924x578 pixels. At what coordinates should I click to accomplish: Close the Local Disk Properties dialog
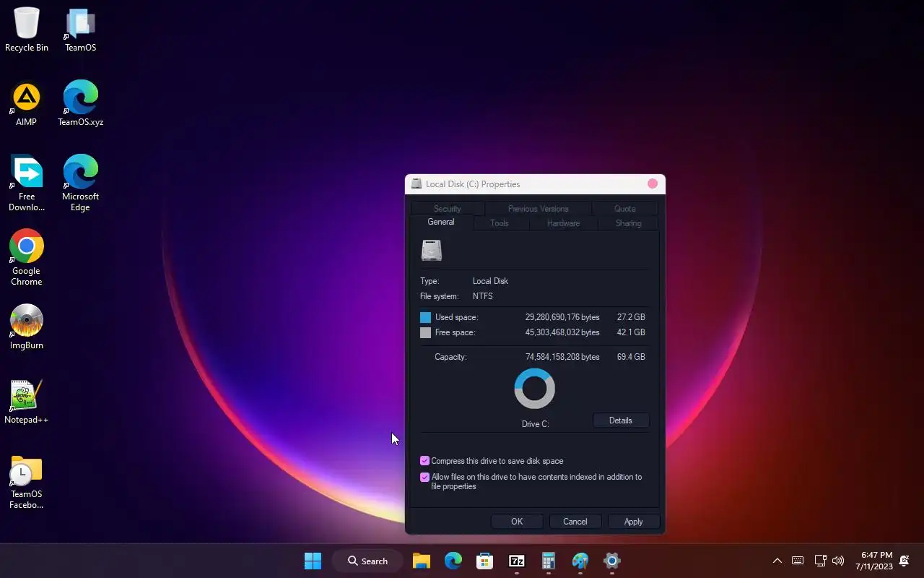pos(653,184)
